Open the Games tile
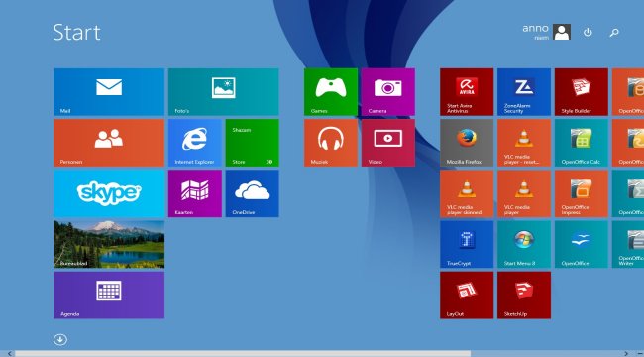The width and height of the screenshot is (644, 357). coord(331,92)
